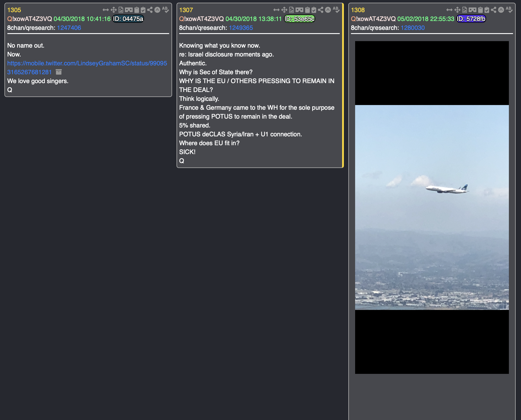Click the share icon on post 1307
521x420 pixels.
click(321, 10)
